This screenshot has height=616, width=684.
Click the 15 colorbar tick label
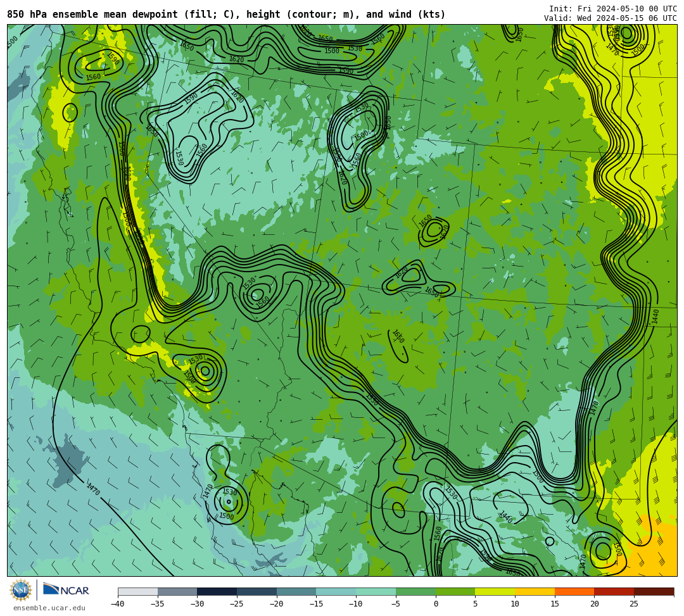(x=555, y=604)
